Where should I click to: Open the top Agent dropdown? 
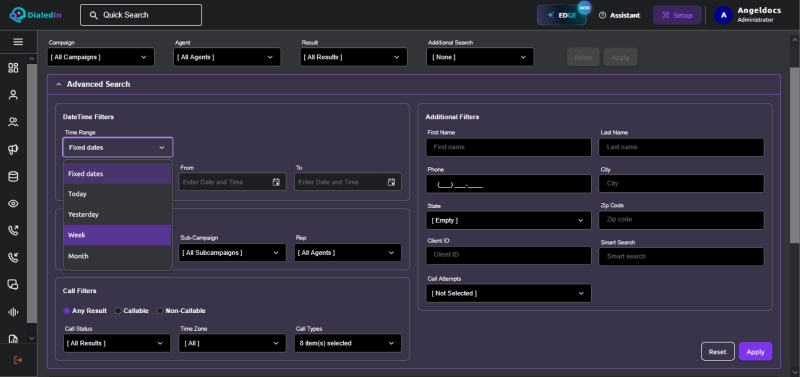(x=227, y=57)
